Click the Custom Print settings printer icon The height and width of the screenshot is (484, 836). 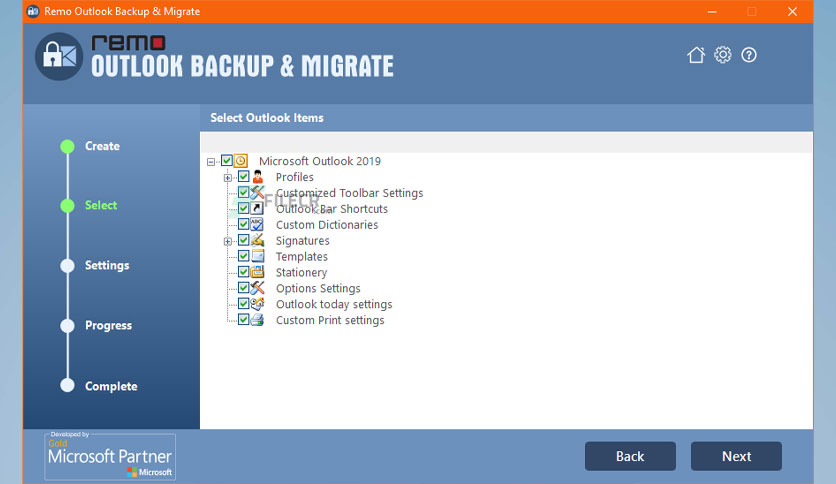point(258,320)
